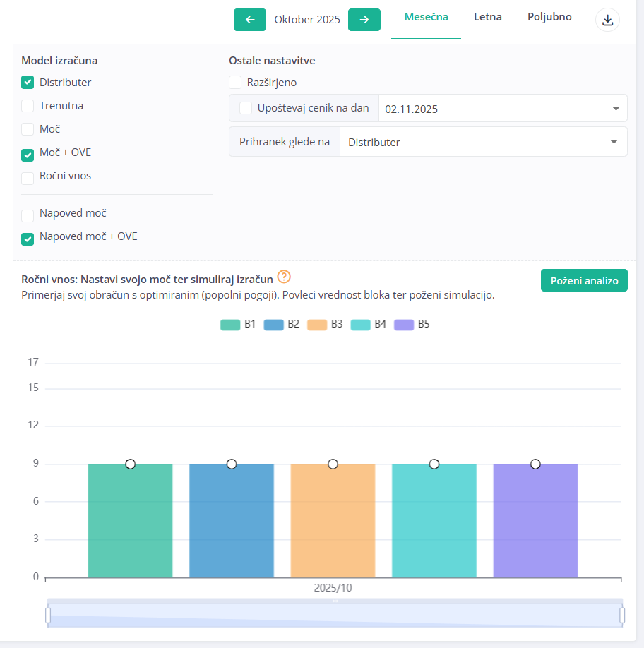Image resolution: width=644 pixels, height=648 pixels.
Task: Toggle B5 legend series icon
Action: pos(404,325)
